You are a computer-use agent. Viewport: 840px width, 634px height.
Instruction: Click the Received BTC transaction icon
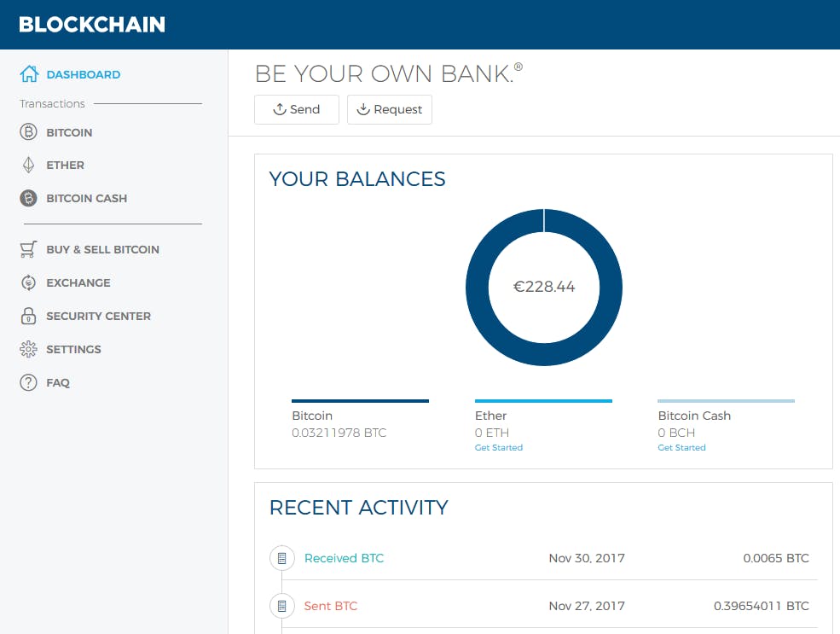click(x=281, y=558)
